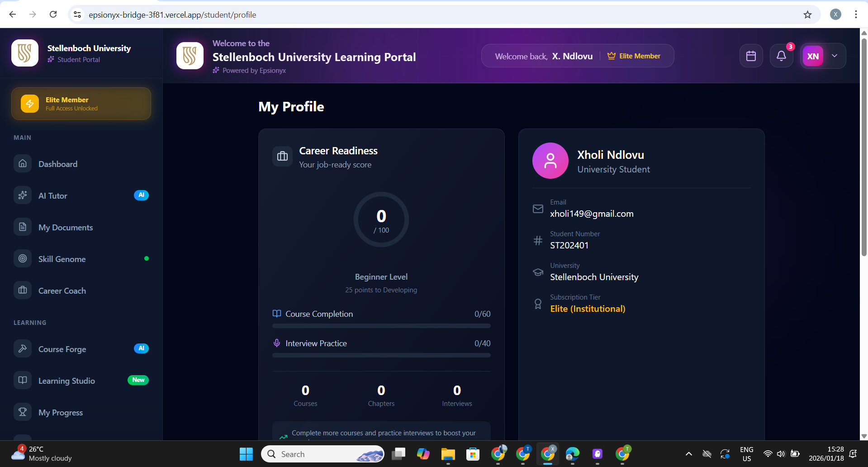Screen dimensions: 868x467
Task: Open File Explorer from the taskbar
Action: click(448, 454)
